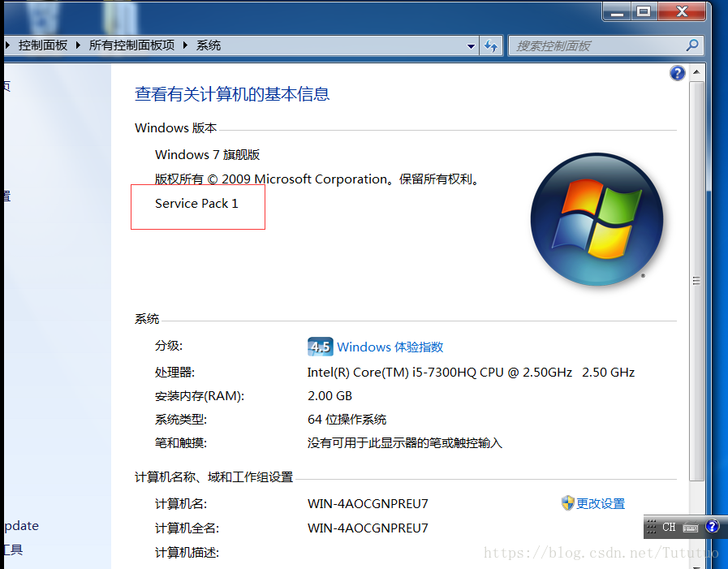
Task: Click the language bar grip handle
Action: pos(651,527)
